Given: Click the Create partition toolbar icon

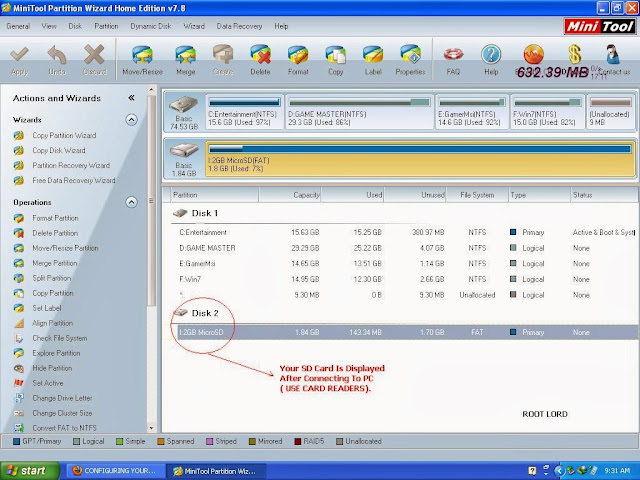Looking at the screenshot, I should [223, 55].
